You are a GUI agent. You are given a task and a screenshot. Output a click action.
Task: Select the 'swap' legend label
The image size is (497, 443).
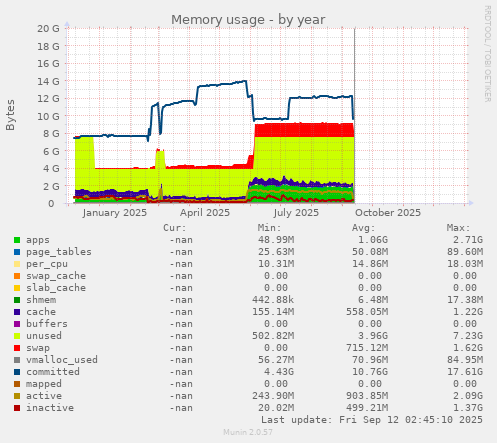(x=38, y=348)
